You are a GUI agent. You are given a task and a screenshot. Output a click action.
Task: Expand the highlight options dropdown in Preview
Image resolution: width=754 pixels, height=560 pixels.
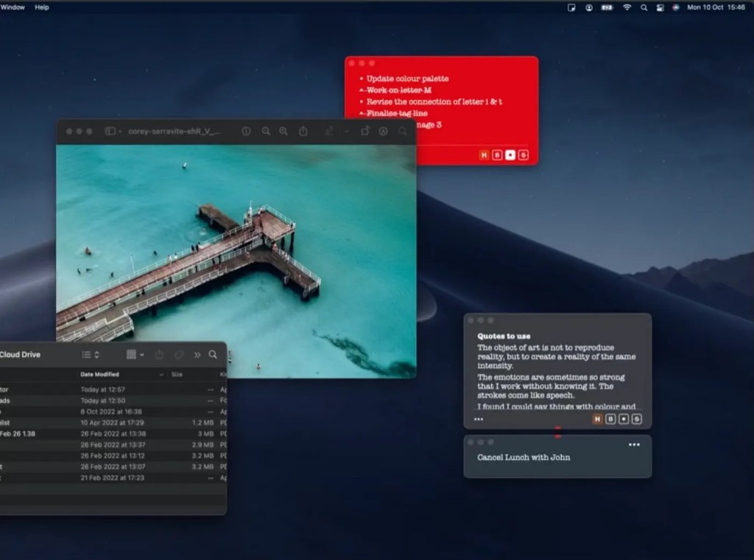tap(346, 131)
